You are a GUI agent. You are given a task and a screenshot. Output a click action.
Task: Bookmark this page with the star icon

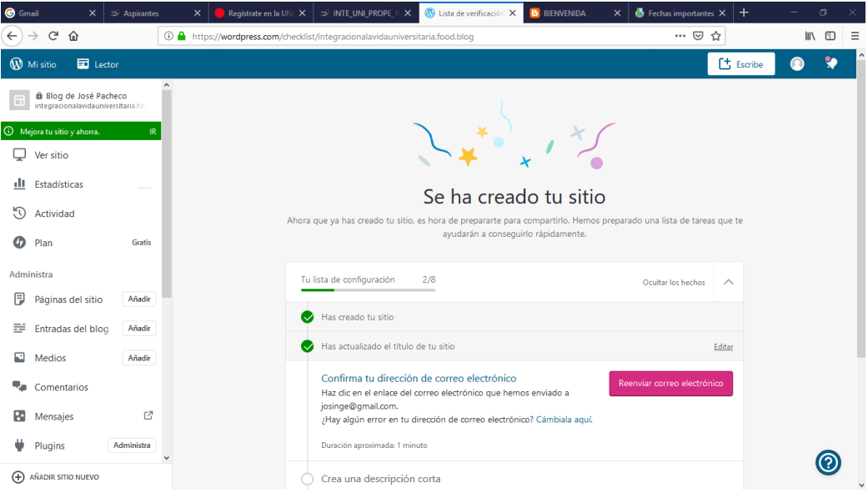[716, 36]
